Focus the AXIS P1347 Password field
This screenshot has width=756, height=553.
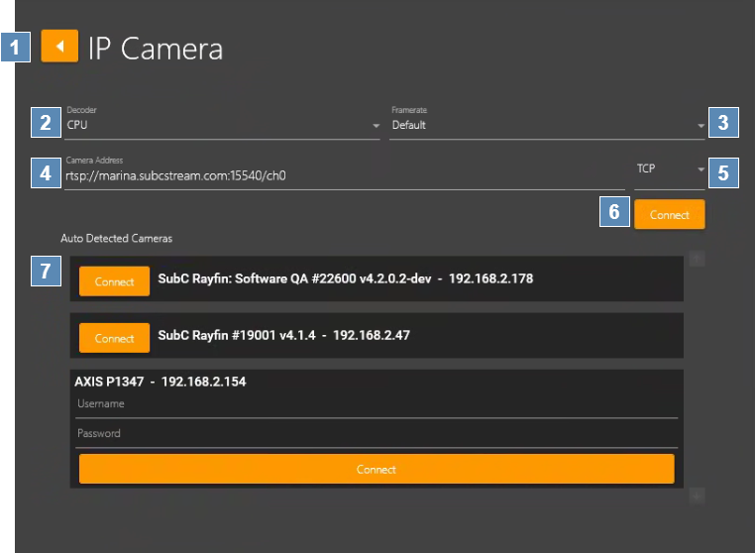tap(377, 434)
